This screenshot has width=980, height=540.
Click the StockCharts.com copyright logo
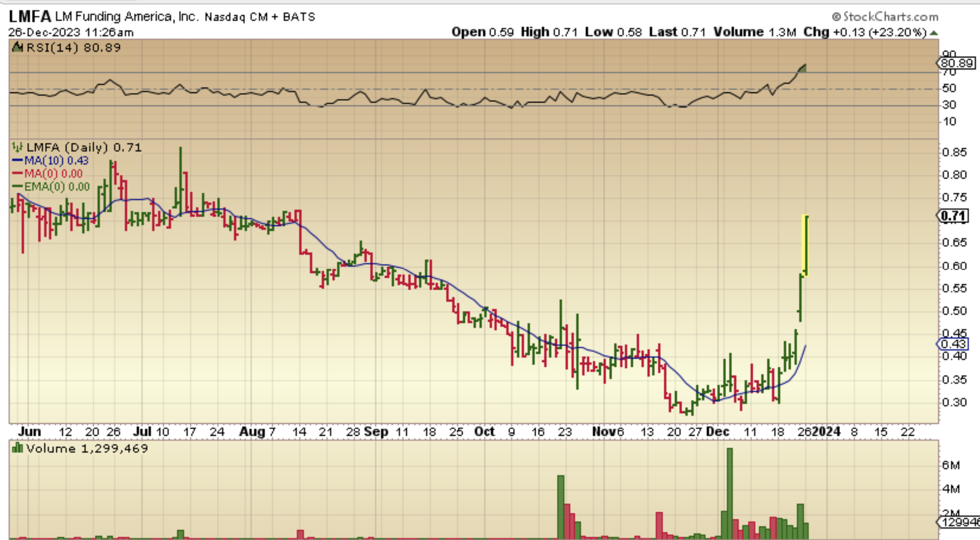(x=885, y=17)
